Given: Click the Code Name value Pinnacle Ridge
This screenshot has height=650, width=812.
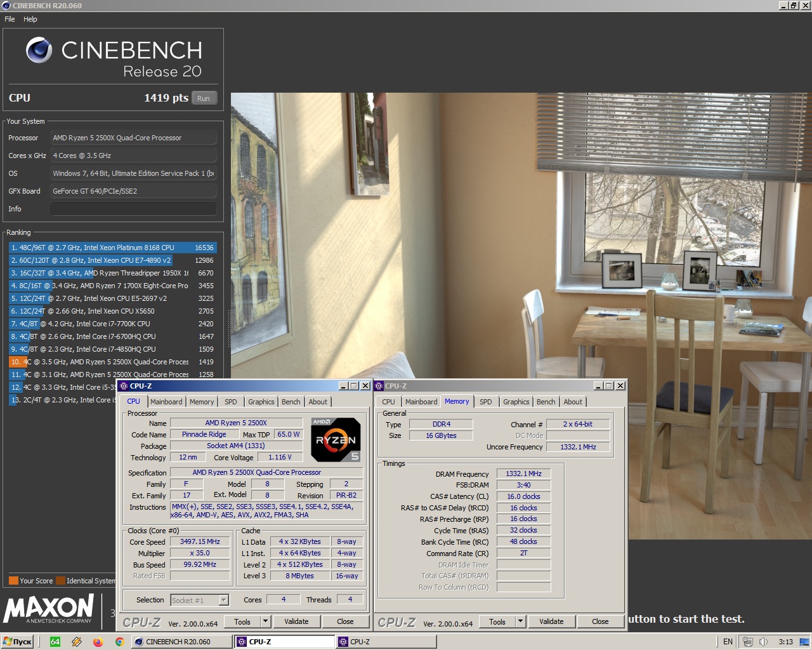Looking at the screenshot, I should tap(204, 435).
